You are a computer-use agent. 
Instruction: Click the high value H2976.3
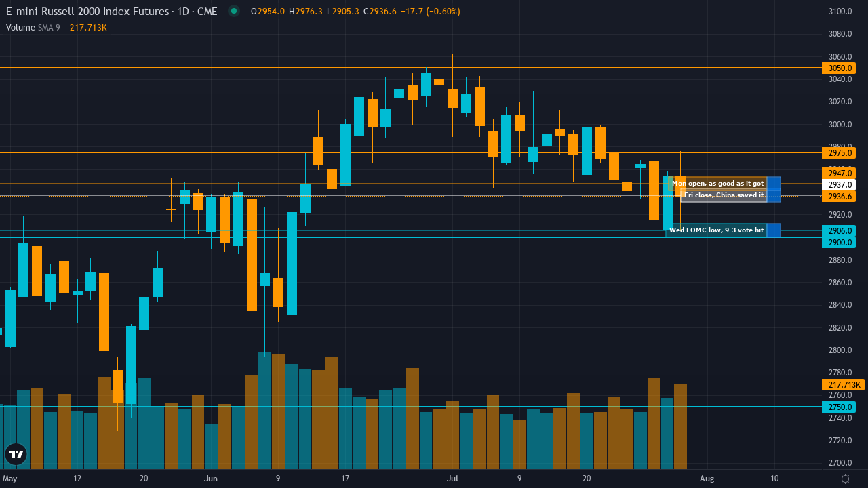pyautogui.click(x=306, y=12)
